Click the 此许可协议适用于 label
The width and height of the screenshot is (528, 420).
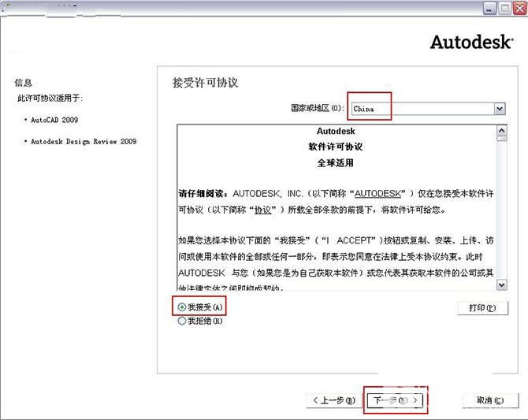(50, 98)
